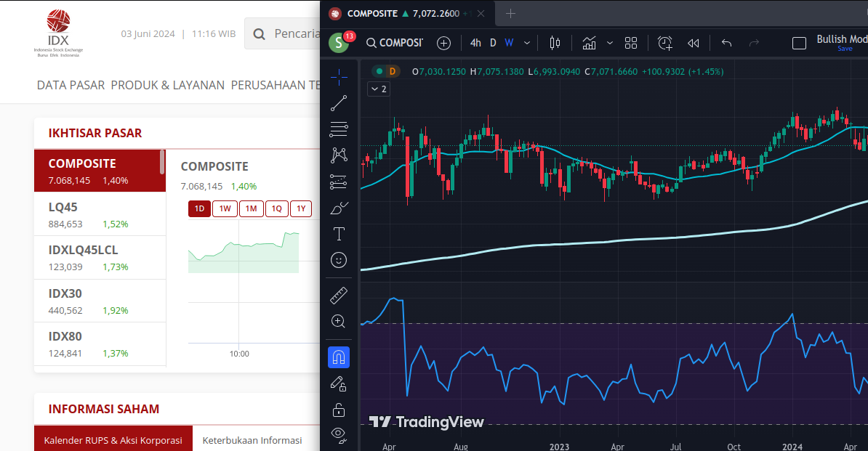The image size is (868, 451).
Task: Open a new browser tab with plus
Action: coord(511,14)
